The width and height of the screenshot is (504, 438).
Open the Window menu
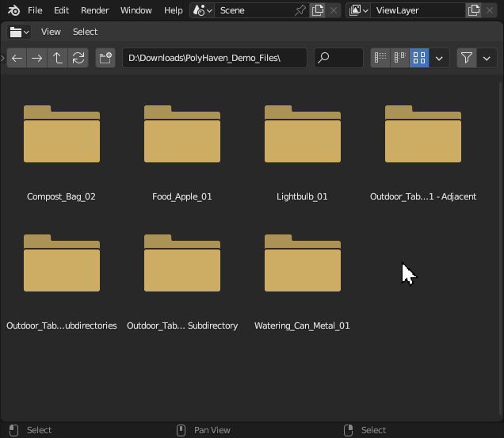(x=136, y=10)
